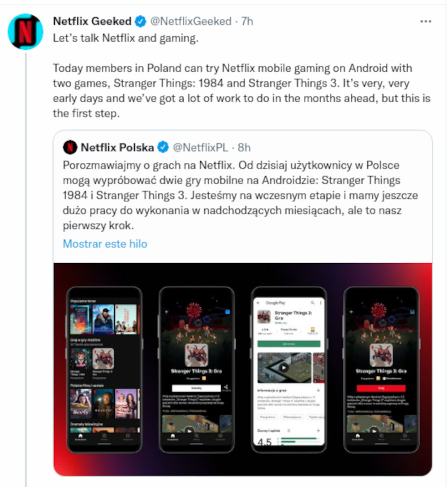
Task: Open the first phone screenshot showing Netflix home
Action: (104, 370)
